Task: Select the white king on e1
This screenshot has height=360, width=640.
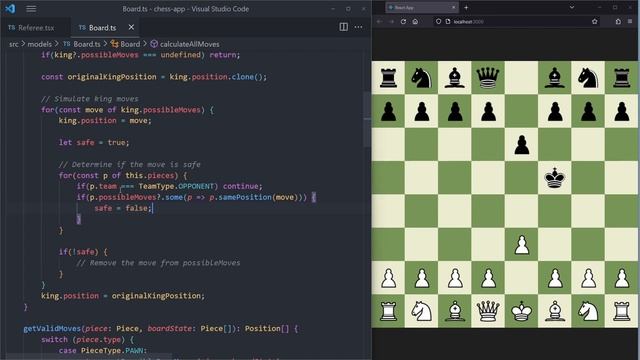Action: (x=521, y=311)
